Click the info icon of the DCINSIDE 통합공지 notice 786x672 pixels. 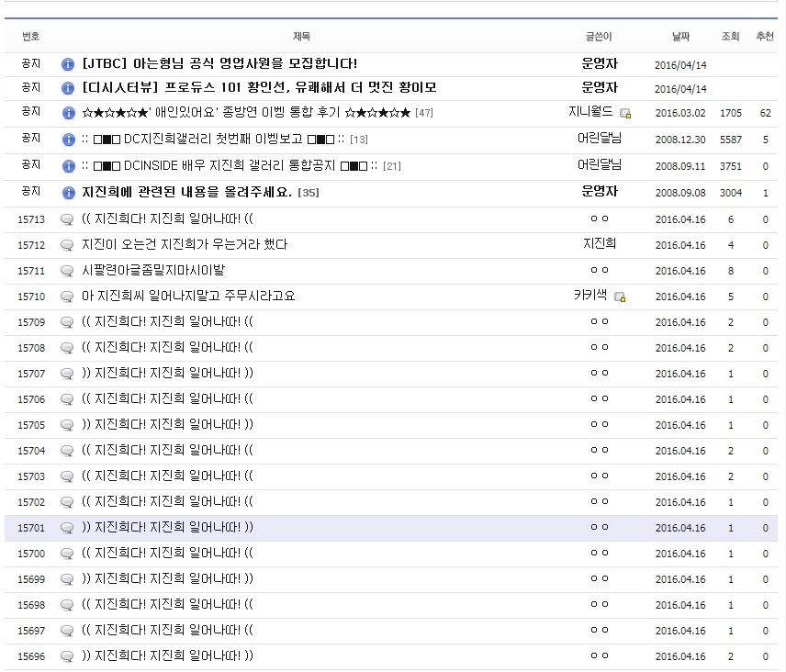[67, 166]
